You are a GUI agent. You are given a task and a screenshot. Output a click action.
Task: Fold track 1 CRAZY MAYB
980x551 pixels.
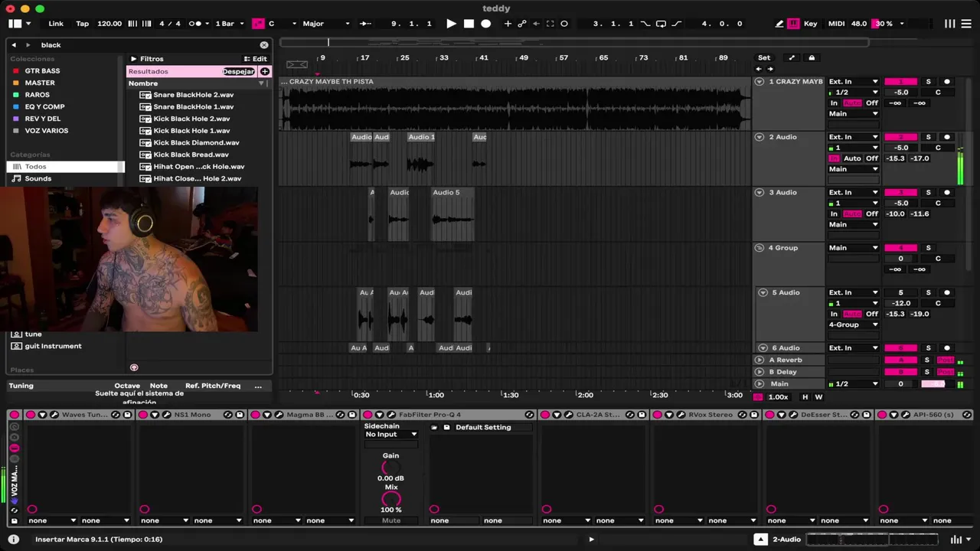click(x=759, y=81)
